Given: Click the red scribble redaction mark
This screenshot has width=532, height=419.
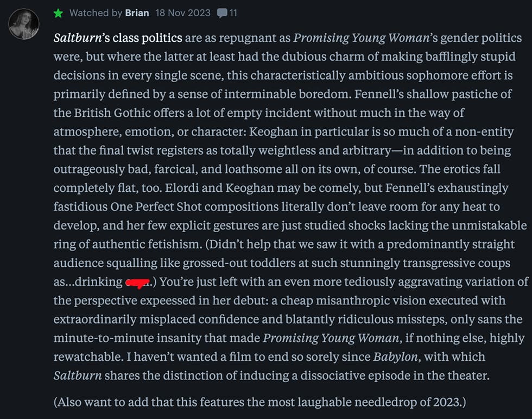Looking at the screenshot, I should pyautogui.click(x=138, y=283).
